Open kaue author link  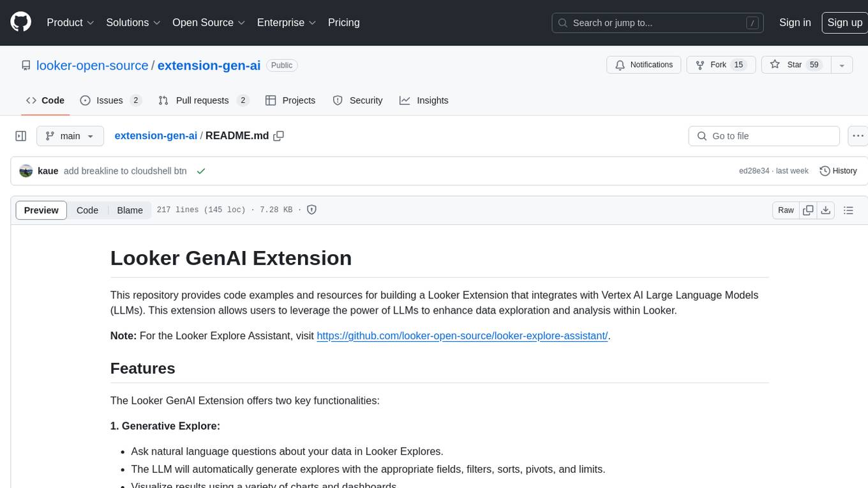click(x=48, y=171)
